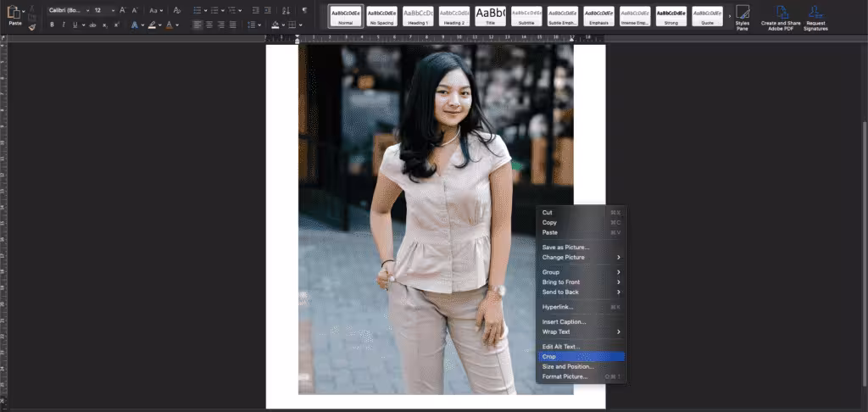The height and width of the screenshot is (412, 868).
Task: Toggle Underline formatting
Action: point(75,25)
